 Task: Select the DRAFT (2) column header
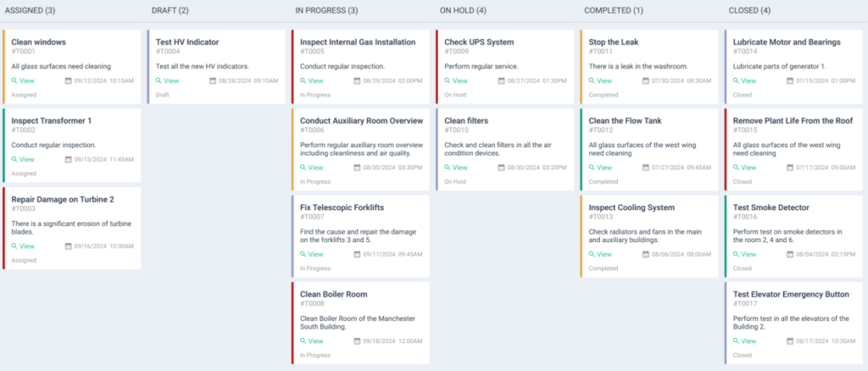[170, 10]
